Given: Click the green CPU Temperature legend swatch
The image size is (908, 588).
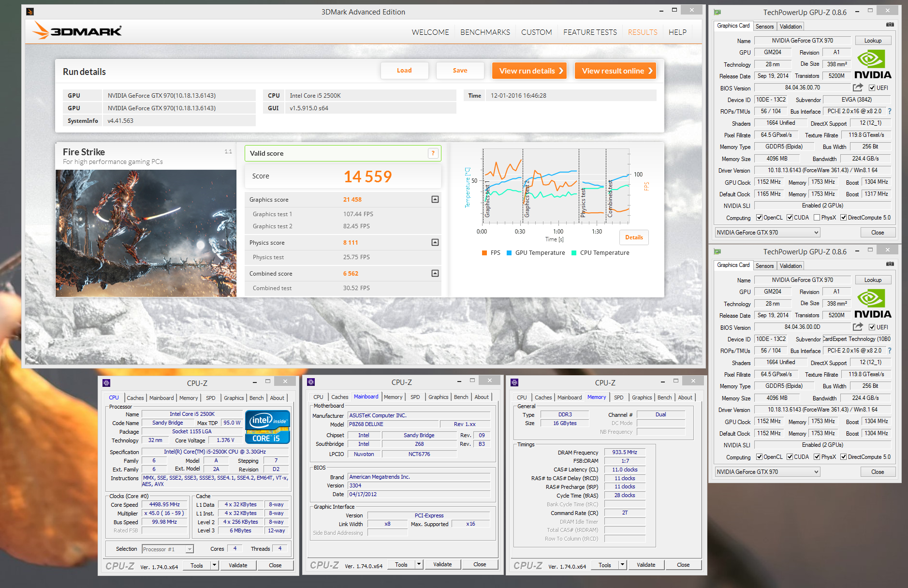Looking at the screenshot, I should click(x=574, y=252).
